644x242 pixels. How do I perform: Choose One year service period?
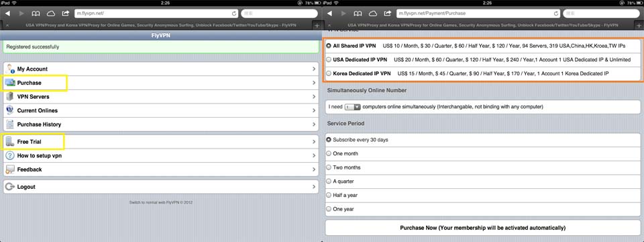(329, 209)
